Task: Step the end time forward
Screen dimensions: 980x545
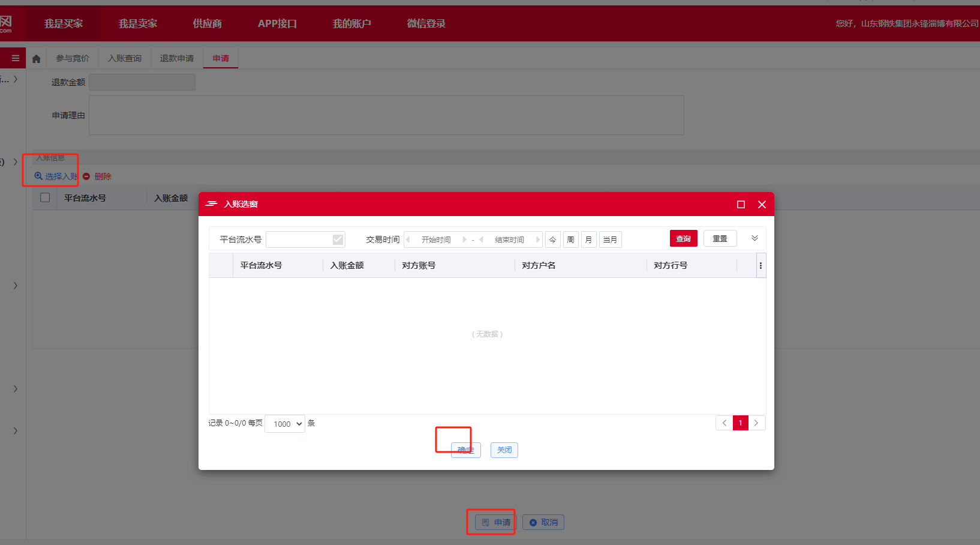Action: pos(537,239)
